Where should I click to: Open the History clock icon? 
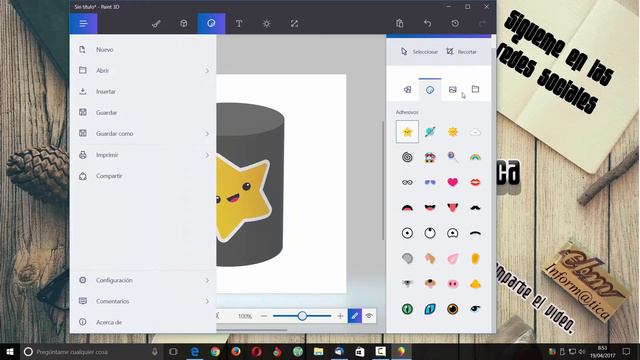pyautogui.click(x=455, y=24)
